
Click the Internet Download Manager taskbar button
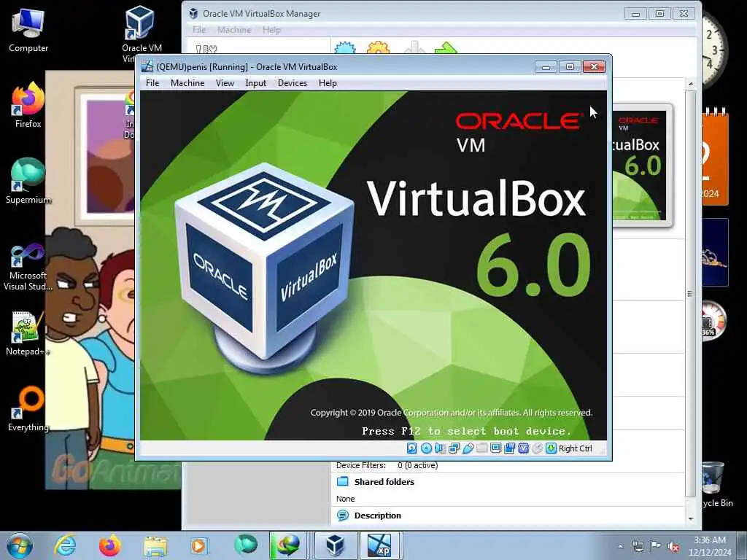287,545
